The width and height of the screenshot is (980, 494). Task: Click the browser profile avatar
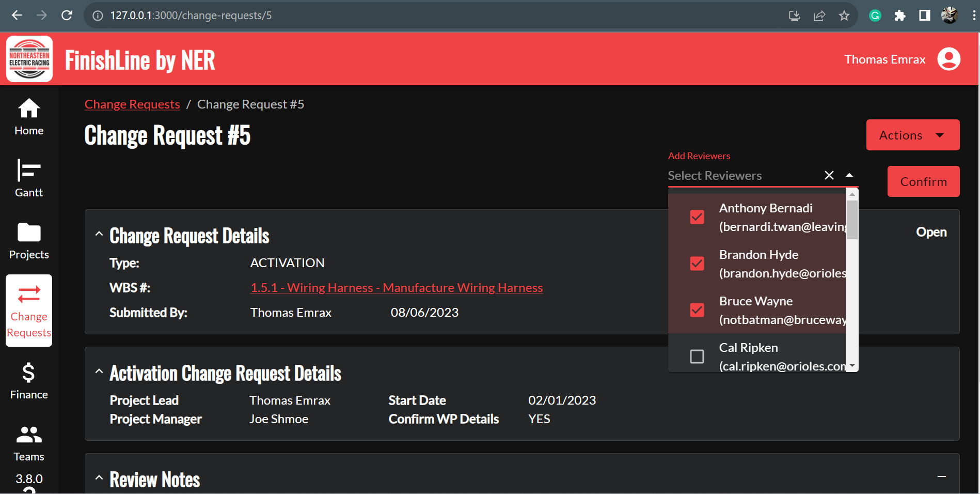[950, 16]
